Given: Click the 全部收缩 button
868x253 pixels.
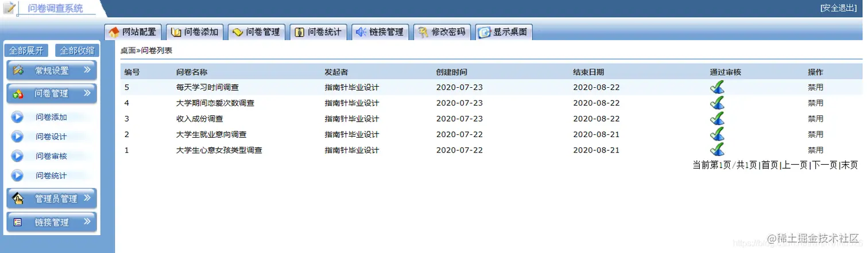Looking at the screenshot, I should point(77,50).
